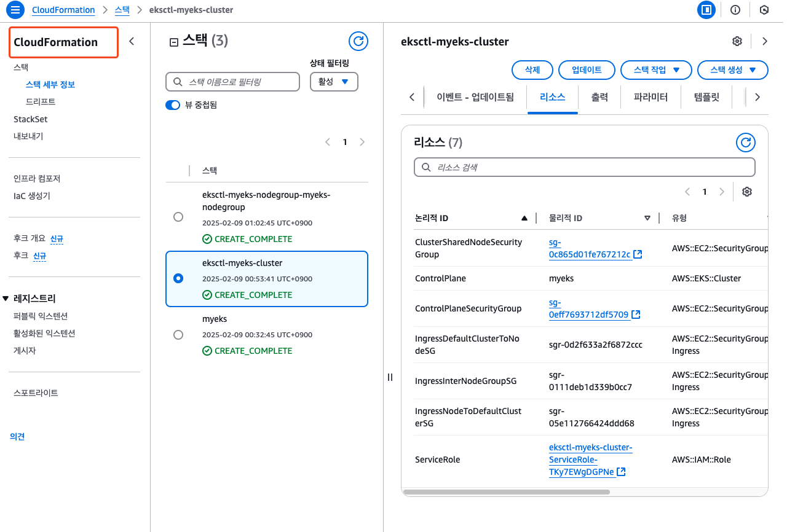Open 퍼블릭 익스텐션 in sidebar
The height and width of the screenshot is (532, 787).
tap(41, 316)
